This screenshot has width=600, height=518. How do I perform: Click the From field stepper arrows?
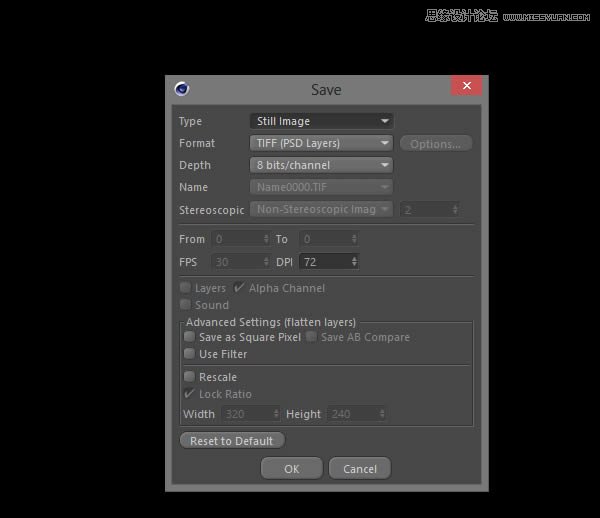[266, 239]
